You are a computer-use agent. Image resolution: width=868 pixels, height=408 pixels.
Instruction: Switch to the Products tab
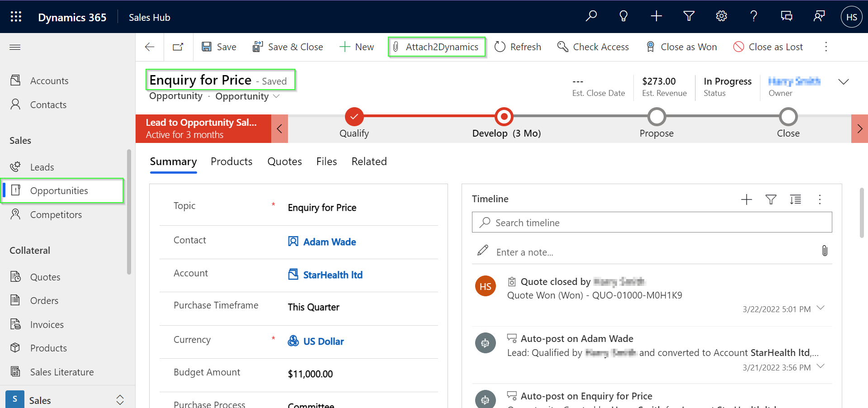click(x=231, y=161)
